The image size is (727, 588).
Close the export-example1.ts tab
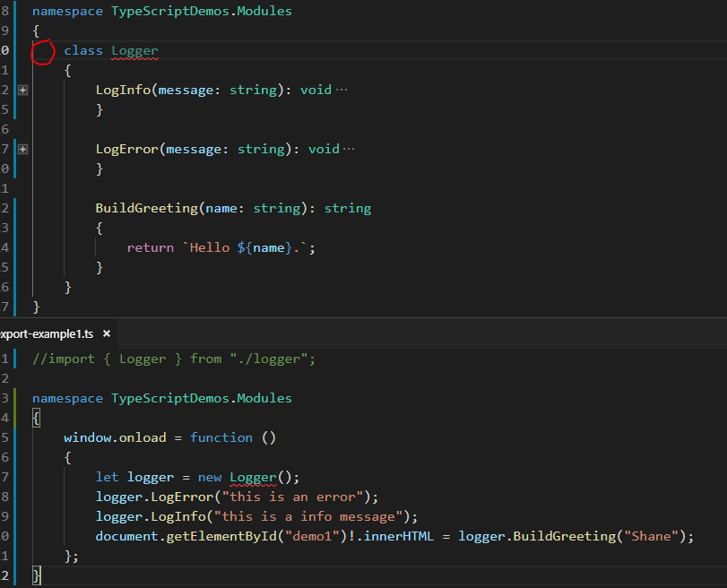coord(106,333)
